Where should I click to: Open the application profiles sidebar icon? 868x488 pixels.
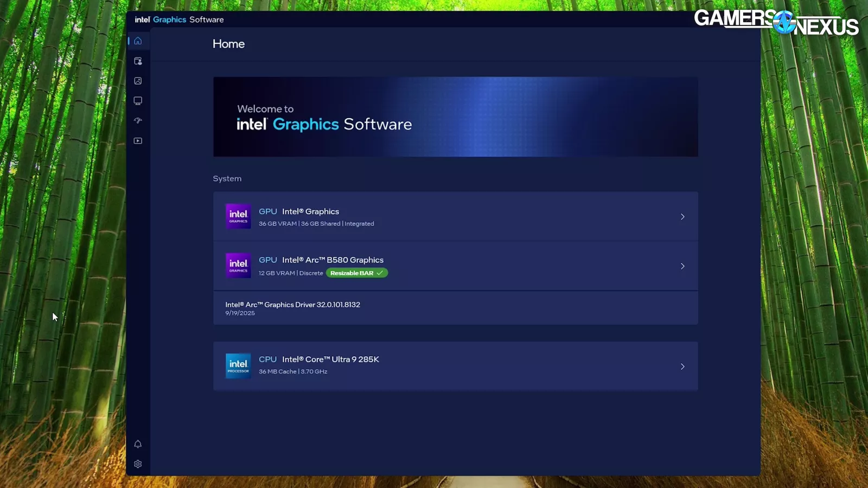point(138,61)
